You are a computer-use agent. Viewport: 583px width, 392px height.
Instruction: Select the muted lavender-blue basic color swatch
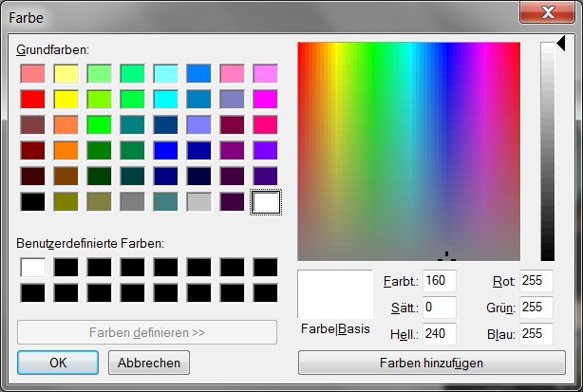pyautogui.click(x=232, y=100)
